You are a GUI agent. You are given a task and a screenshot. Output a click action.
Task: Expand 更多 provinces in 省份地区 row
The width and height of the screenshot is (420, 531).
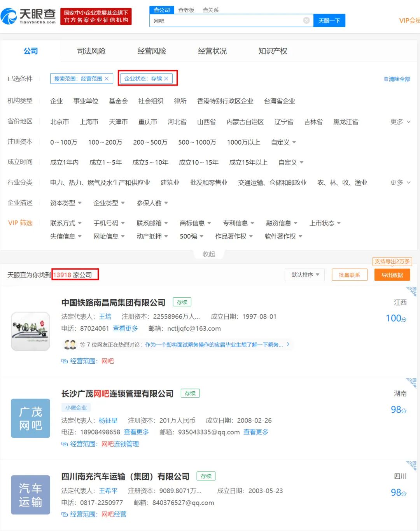click(x=400, y=122)
